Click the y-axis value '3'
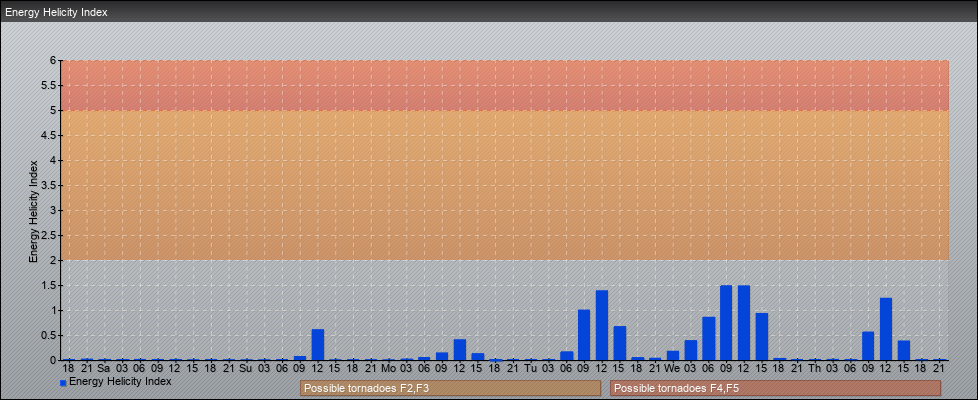978x400 pixels. pyautogui.click(x=54, y=210)
